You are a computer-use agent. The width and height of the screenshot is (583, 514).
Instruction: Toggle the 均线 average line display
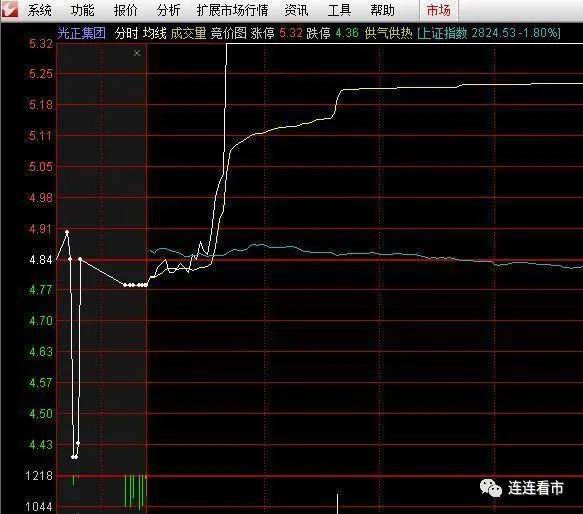pyautogui.click(x=155, y=33)
